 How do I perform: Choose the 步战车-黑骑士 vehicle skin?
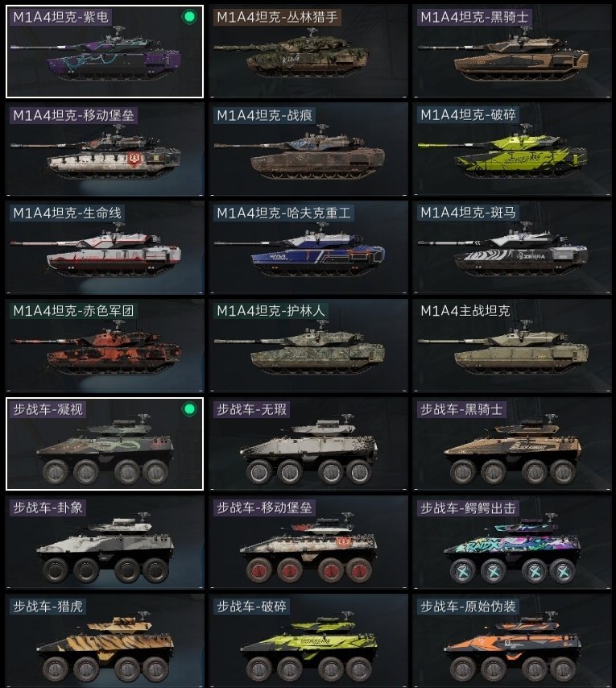pyautogui.click(x=512, y=444)
